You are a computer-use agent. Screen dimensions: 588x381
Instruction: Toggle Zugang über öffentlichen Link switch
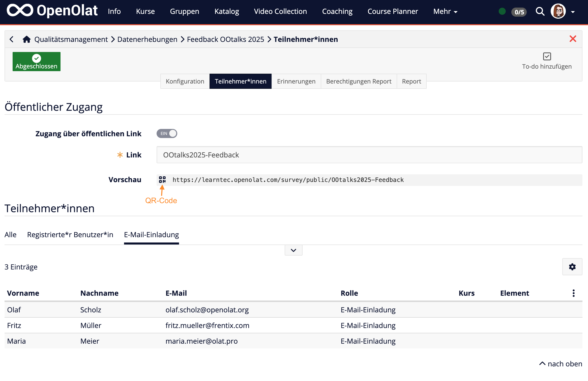pos(167,133)
